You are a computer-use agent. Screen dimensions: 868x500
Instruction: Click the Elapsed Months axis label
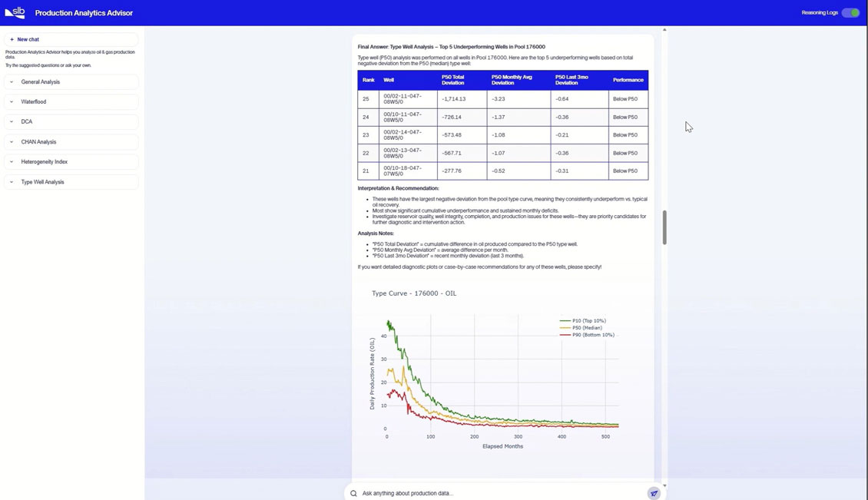tap(502, 446)
